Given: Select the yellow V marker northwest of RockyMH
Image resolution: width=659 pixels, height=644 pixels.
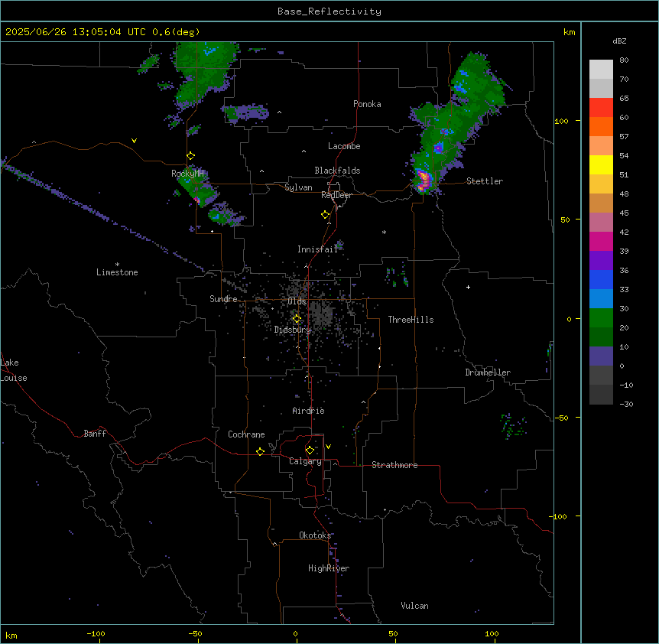Looking at the screenshot, I should [x=134, y=141].
